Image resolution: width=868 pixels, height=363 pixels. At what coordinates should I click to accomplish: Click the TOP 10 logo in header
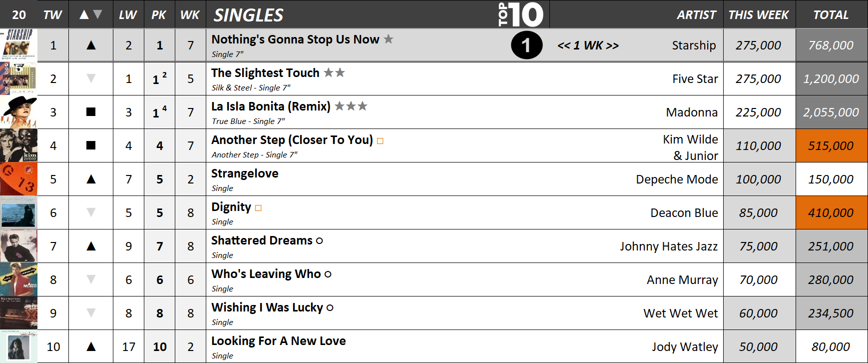[x=520, y=14]
